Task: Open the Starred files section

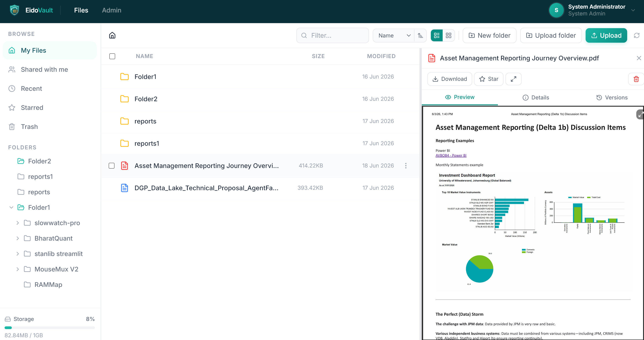Action: pyautogui.click(x=50, y=108)
